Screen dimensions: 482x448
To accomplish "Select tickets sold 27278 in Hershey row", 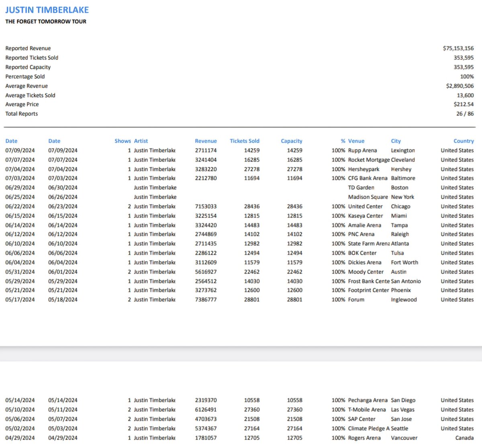I will coord(252,169).
